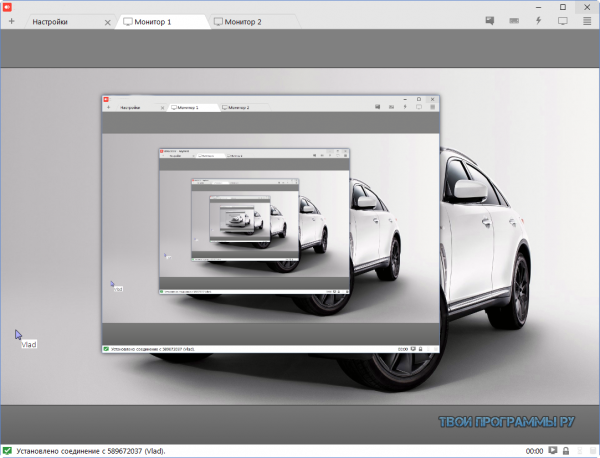
Task: Select the Монитор 1 tab
Action: point(155,21)
